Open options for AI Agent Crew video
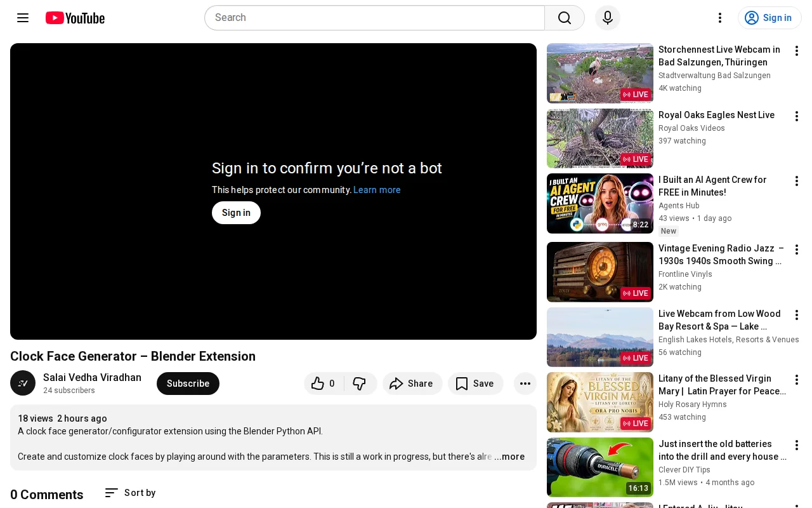 tap(797, 181)
